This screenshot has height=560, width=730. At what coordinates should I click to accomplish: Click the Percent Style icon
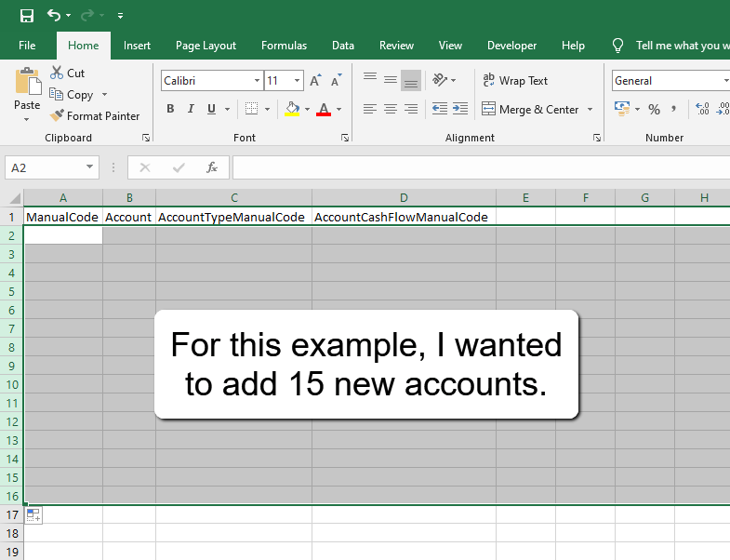(x=654, y=110)
